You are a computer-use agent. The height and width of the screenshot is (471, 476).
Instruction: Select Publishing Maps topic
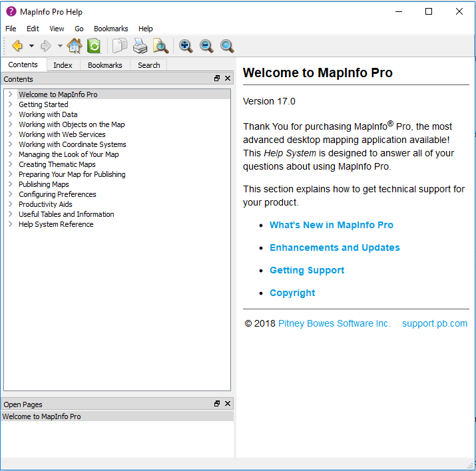pyautogui.click(x=44, y=184)
